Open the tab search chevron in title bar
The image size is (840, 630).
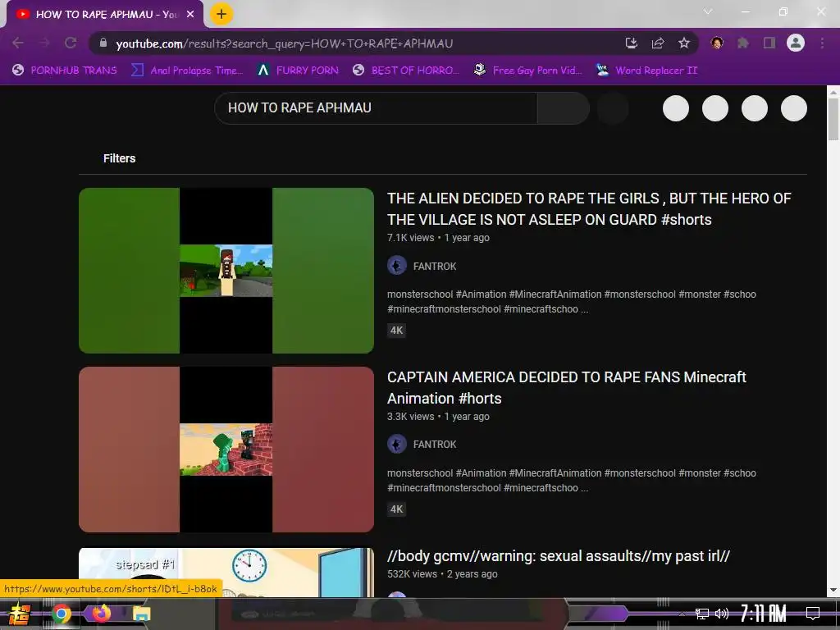point(708,11)
